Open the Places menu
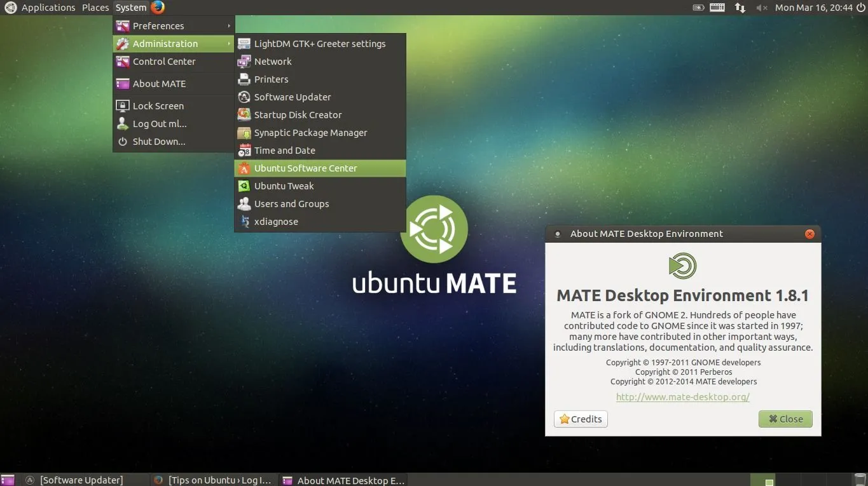 click(95, 7)
